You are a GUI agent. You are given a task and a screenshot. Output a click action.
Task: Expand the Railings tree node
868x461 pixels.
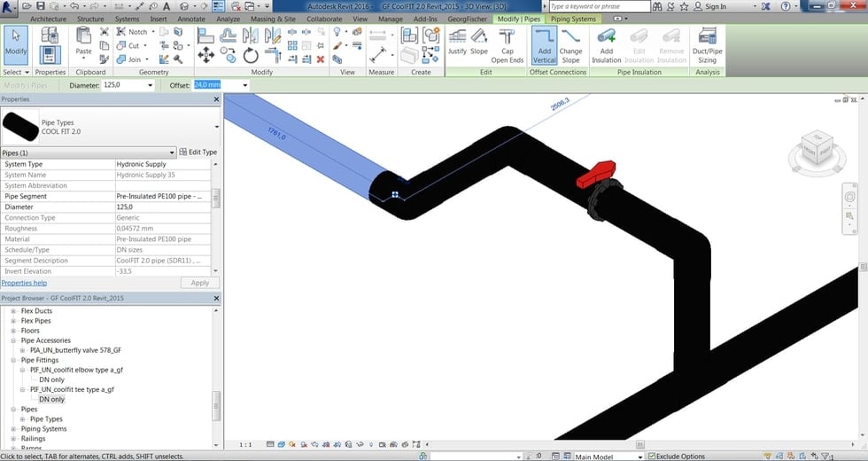pyautogui.click(x=14, y=438)
